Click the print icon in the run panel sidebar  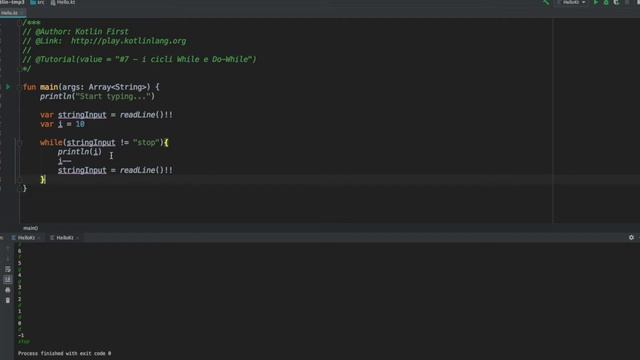coord(8,290)
